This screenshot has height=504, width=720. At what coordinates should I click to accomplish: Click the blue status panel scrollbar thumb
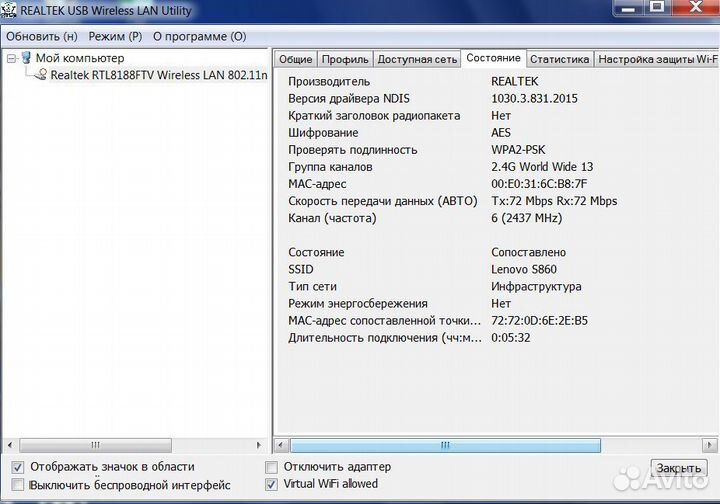coord(445,445)
